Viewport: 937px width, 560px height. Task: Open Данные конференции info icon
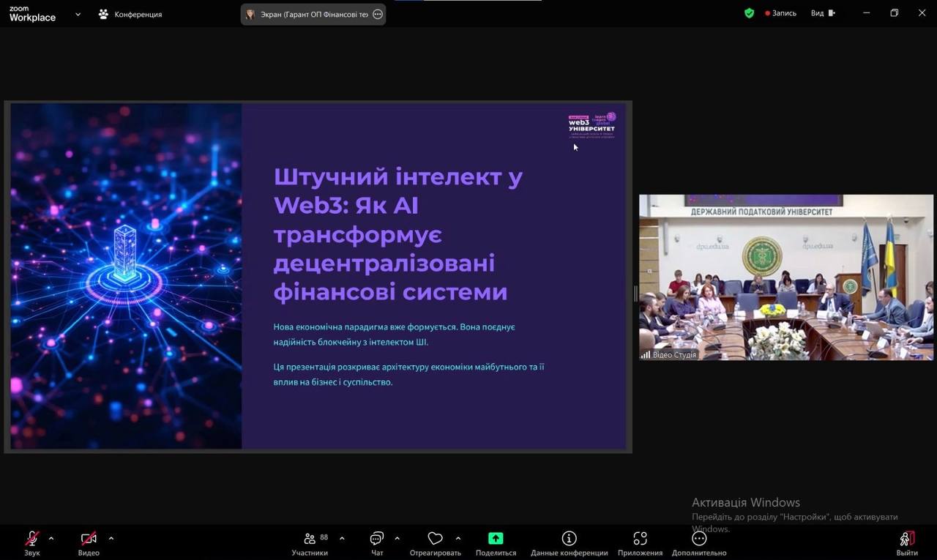coord(569,540)
